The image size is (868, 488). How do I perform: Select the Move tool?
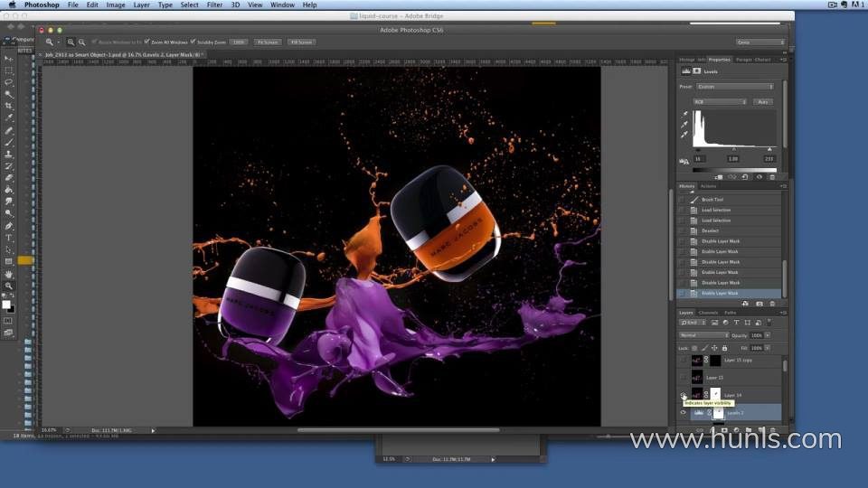pyautogui.click(x=8, y=58)
